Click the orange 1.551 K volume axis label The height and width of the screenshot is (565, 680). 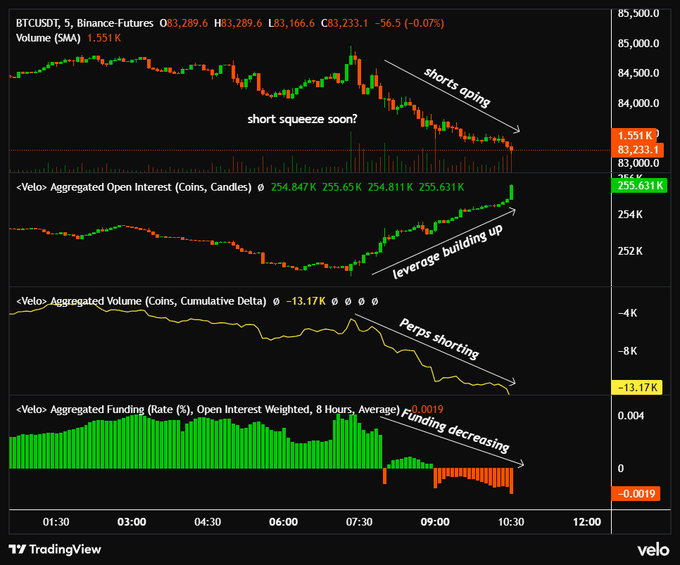click(x=634, y=136)
